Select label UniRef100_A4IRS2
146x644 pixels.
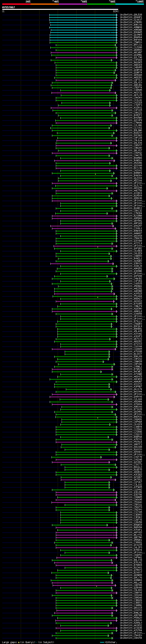(x=131, y=625)
